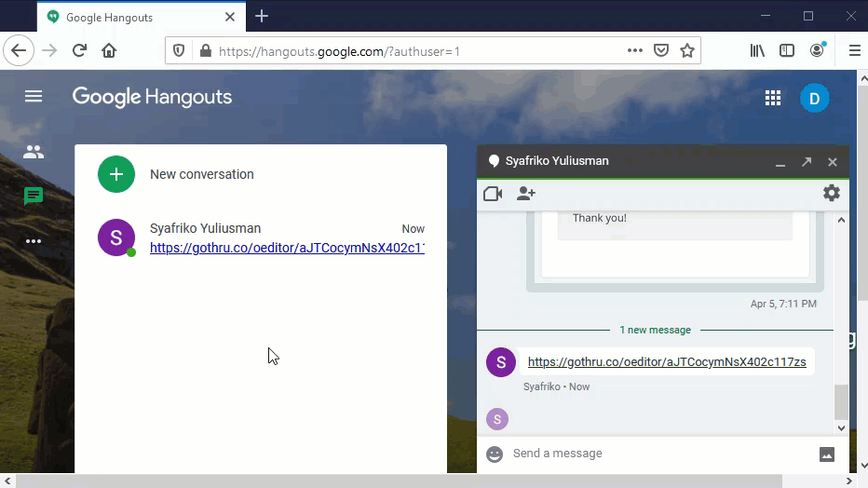Open the Hangouts hamburger main menu
The image size is (868, 488).
tap(34, 96)
